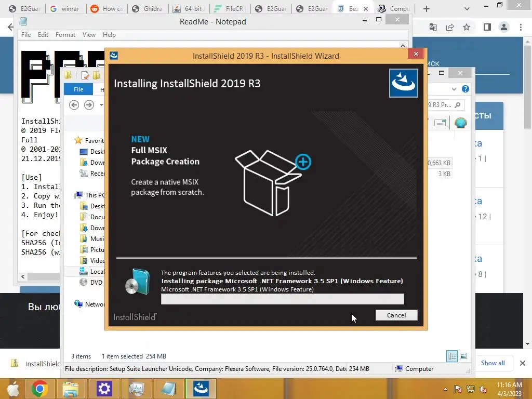The height and width of the screenshot is (399, 532).
Task: Open InstallShield setup from taskbar
Action: coord(201,389)
